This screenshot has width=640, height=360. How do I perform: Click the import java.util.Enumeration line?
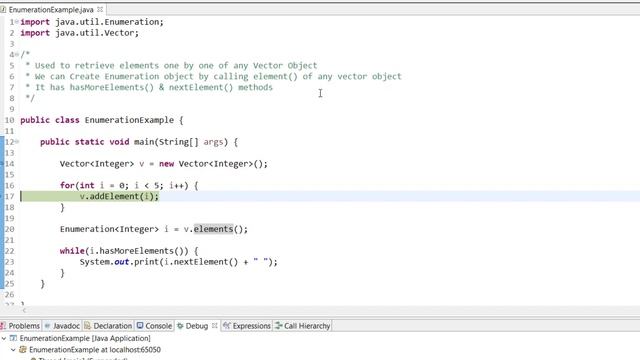point(92,22)
